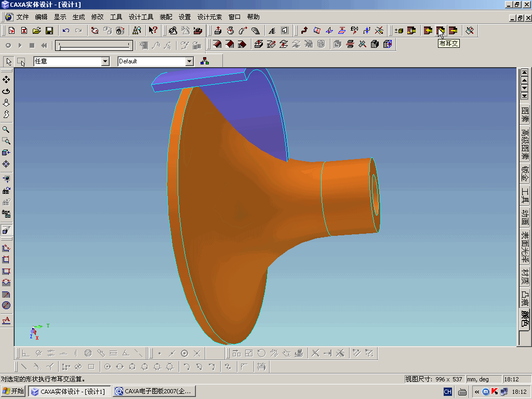Click the Boolean intersect (布耳交) toolbar icon
The height and width of the screenshot is (399, 532).
click(x=441, y=31)
